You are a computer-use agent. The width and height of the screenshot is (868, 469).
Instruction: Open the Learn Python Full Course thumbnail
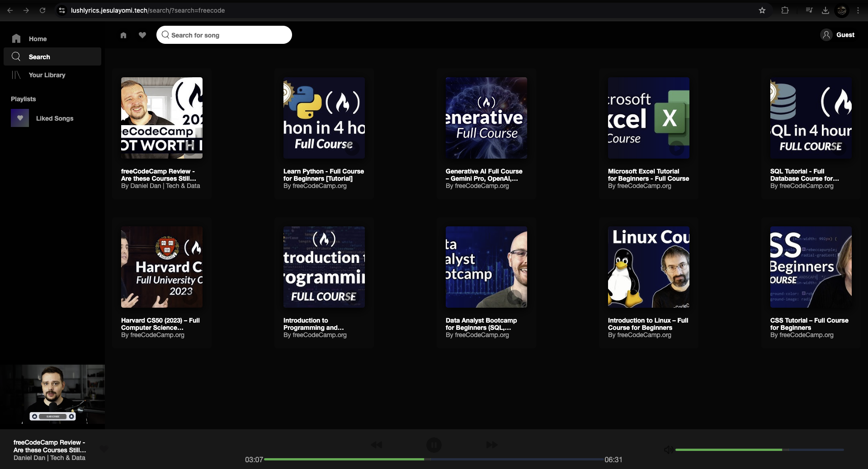[x=324, y=118]
